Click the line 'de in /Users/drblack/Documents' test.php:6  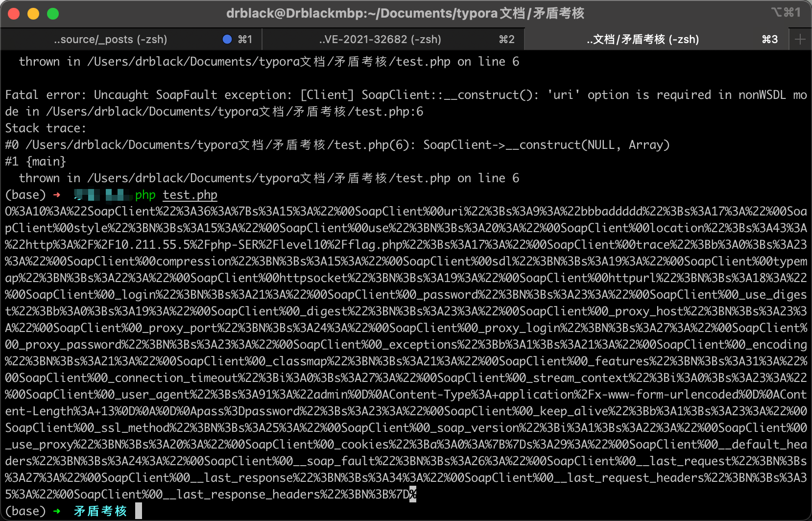(214, 112)
